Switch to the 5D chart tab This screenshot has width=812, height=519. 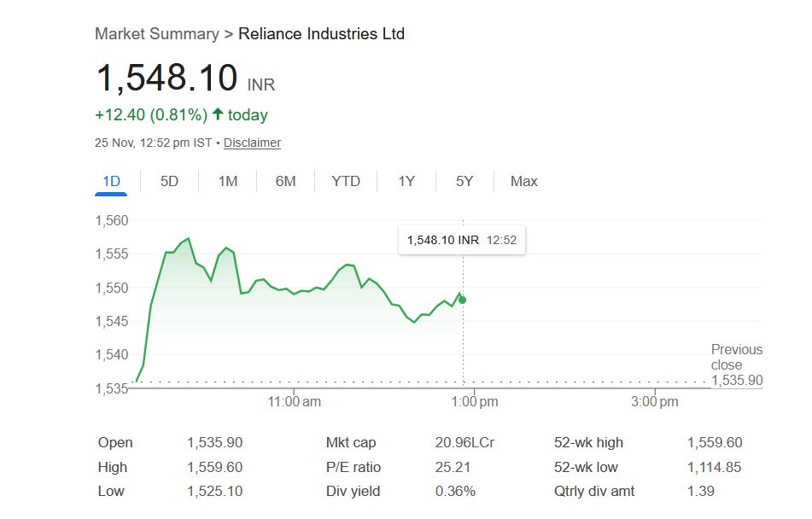(170, 181)
